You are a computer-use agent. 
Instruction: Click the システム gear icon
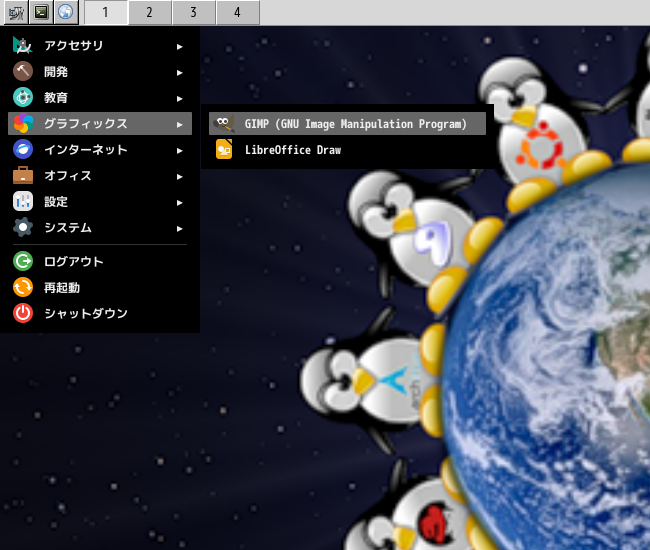(23, 227)
